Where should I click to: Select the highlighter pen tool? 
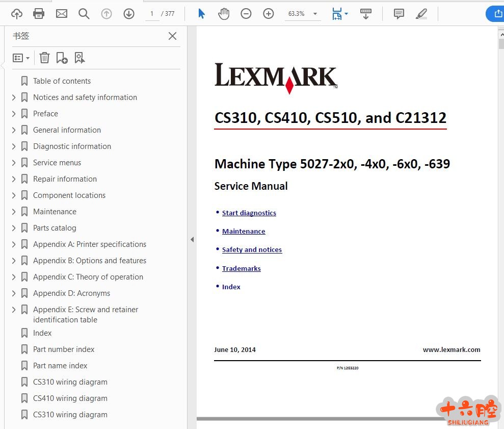pyautogui.click(x=421, y=14)
